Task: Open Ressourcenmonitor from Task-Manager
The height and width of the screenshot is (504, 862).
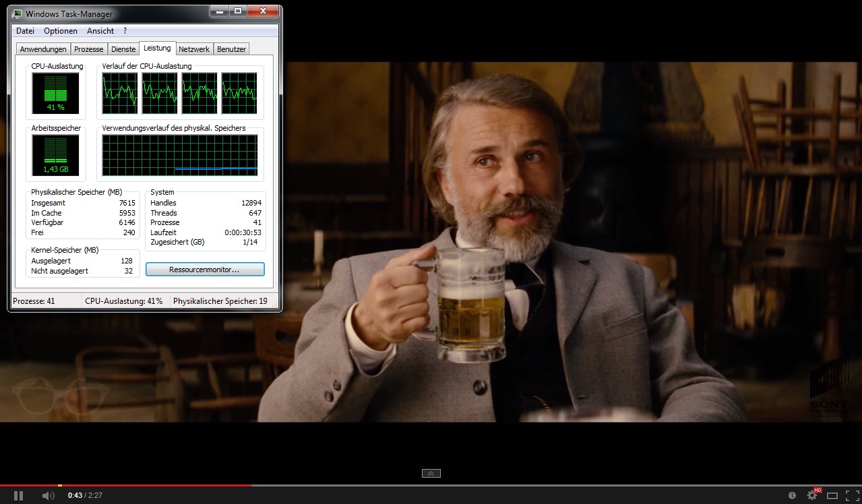Action: tap(205, 270)
